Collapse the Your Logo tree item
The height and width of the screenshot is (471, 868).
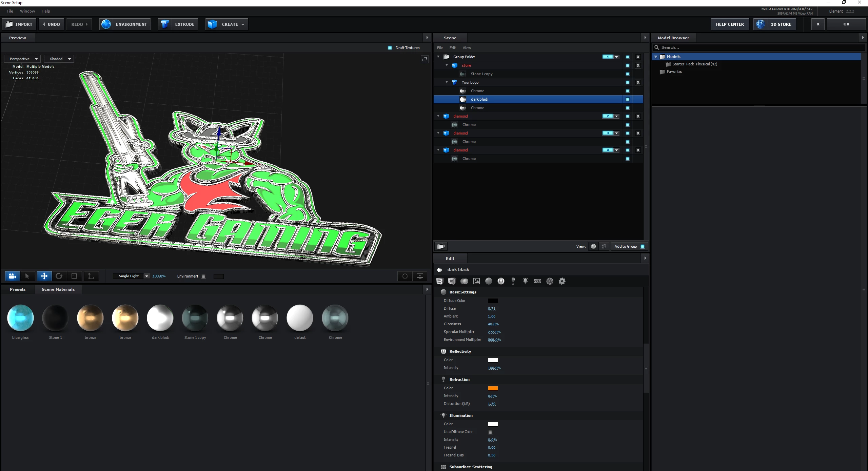(x=447, y=82)
